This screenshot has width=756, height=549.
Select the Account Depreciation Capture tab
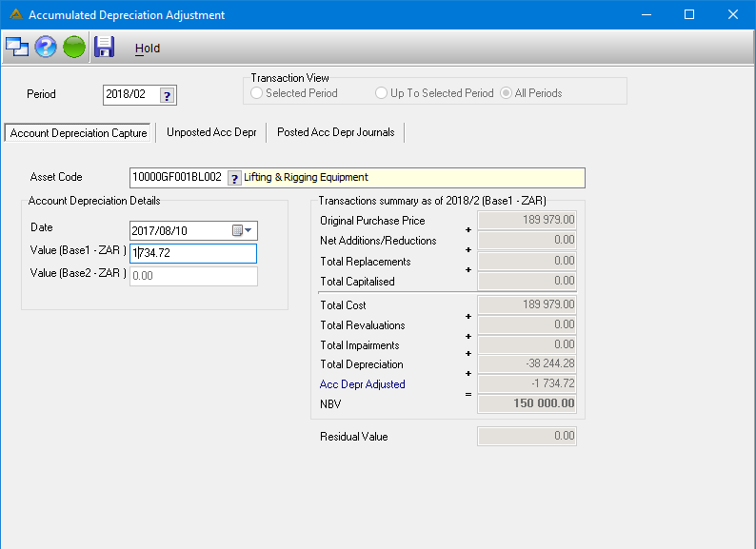pos(78,133)
